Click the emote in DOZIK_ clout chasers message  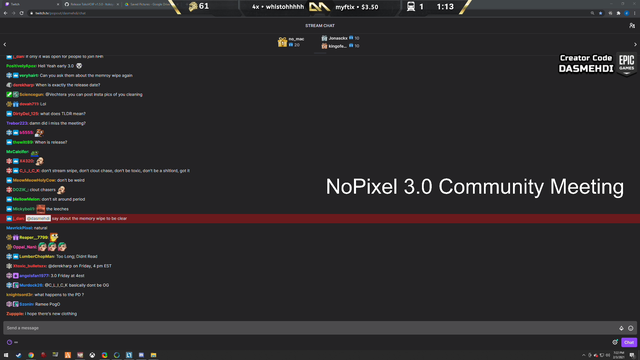61,189
